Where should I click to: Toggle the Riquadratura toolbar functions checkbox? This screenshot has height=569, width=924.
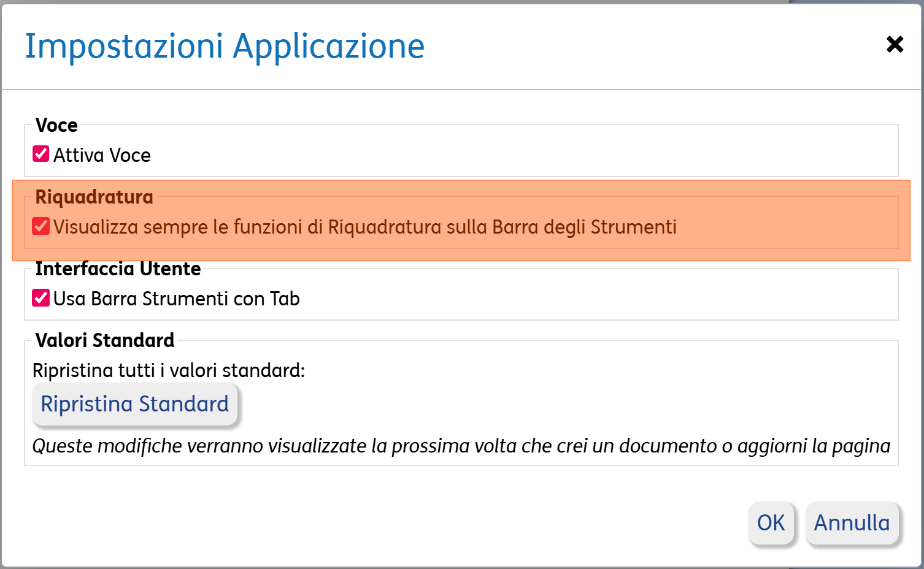[41, 226]
